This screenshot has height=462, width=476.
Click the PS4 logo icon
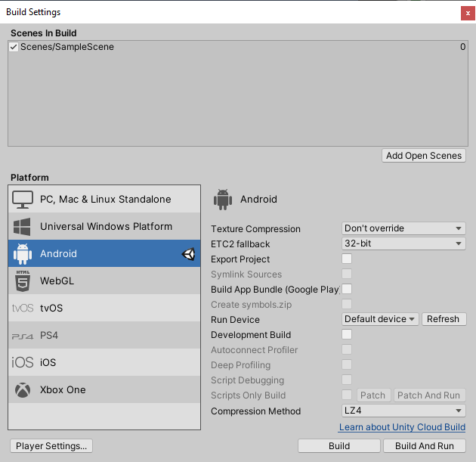click(23, 336)
